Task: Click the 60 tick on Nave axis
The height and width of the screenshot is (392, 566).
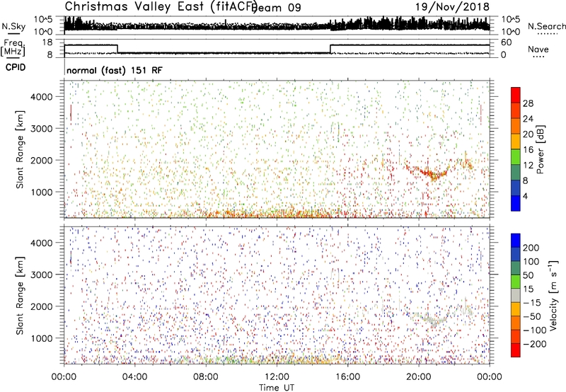Action: pos(507,42)
